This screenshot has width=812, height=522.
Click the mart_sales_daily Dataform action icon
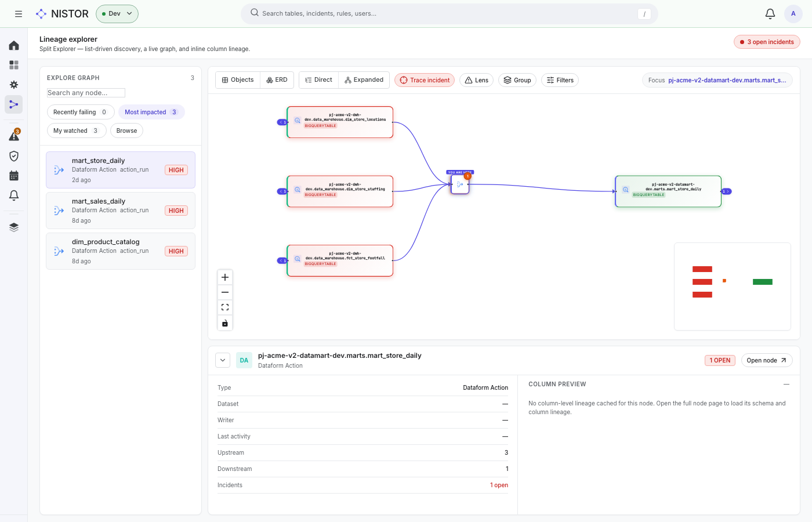pos(59,211)
